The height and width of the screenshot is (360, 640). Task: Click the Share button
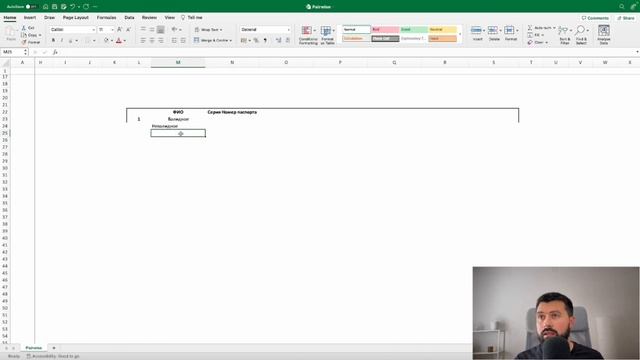626,18
